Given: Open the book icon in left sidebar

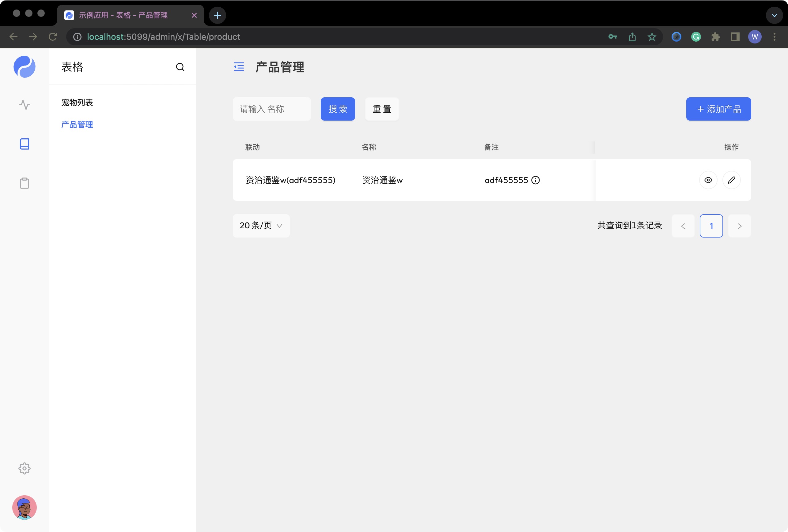Looking at the screenshot, I should 24,144.
